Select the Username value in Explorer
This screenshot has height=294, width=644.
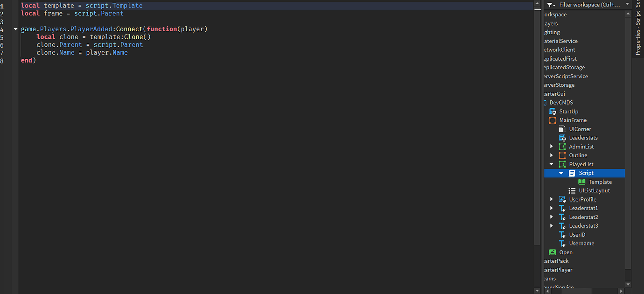(582, 243)
